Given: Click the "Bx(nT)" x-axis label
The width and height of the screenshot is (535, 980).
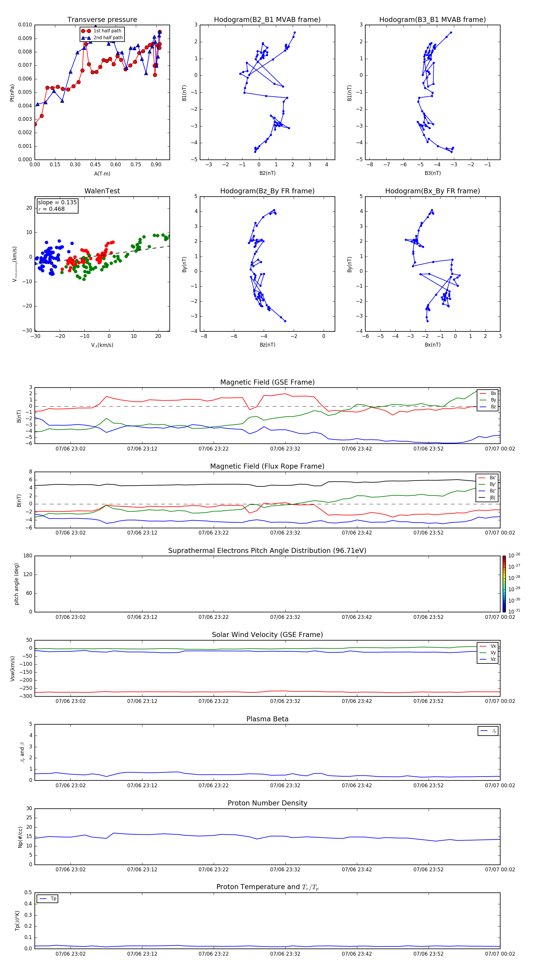Looking at the screenshot, I should (x=432, y=345).
